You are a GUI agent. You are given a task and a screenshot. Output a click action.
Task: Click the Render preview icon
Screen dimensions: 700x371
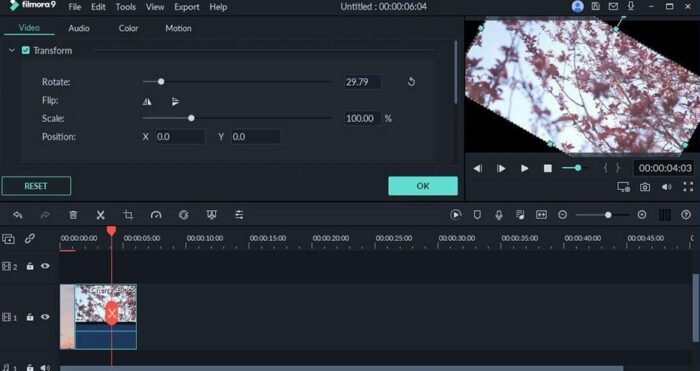click(456, 215)
